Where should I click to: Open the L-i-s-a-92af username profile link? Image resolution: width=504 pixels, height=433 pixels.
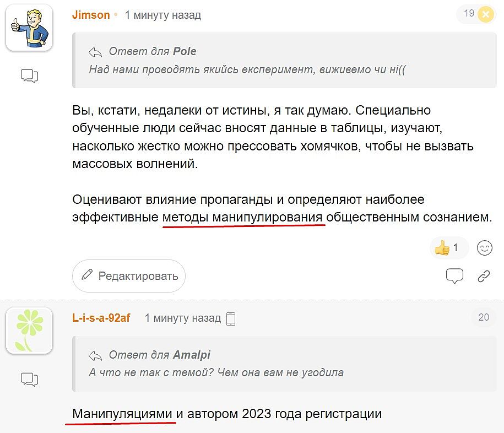pyautogui.click(x=101, y=318)
